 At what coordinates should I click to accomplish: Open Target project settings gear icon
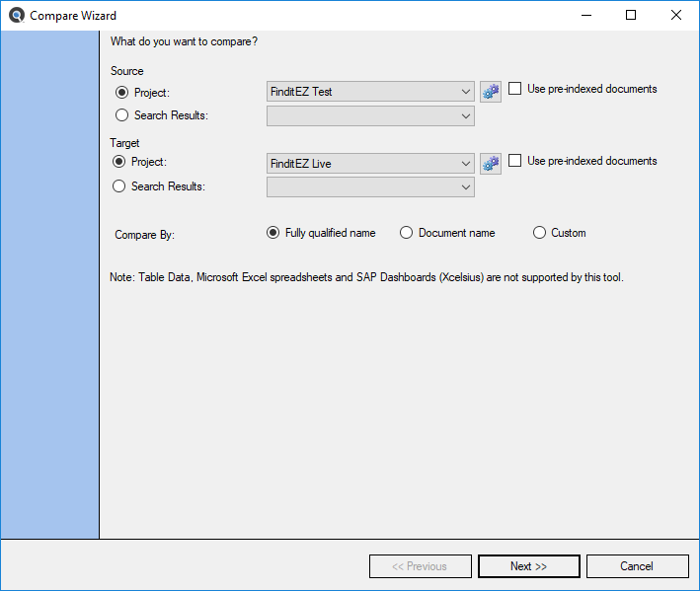490,164
